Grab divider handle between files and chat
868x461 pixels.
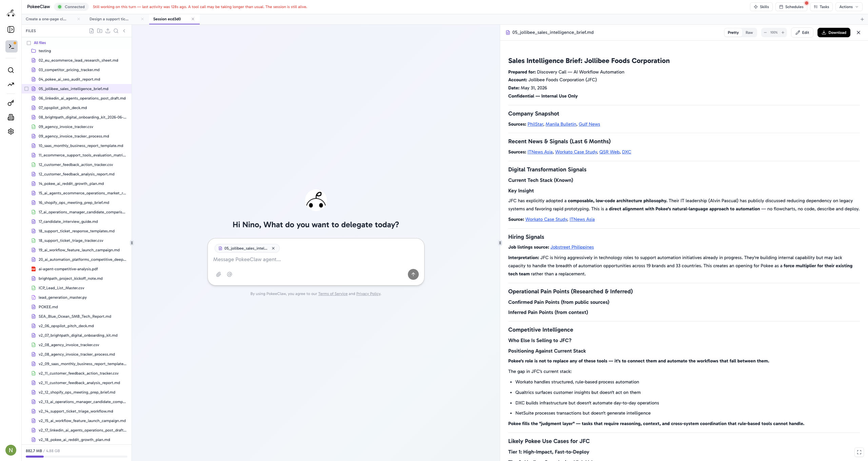(x=132, y=243)
